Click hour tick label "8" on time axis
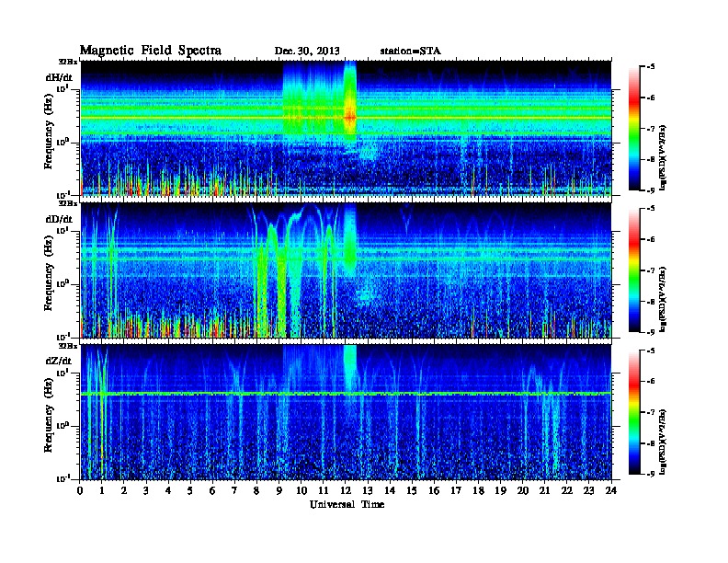Screen dimensions: 728x563 pyautogui.click(x=256, y=490)
